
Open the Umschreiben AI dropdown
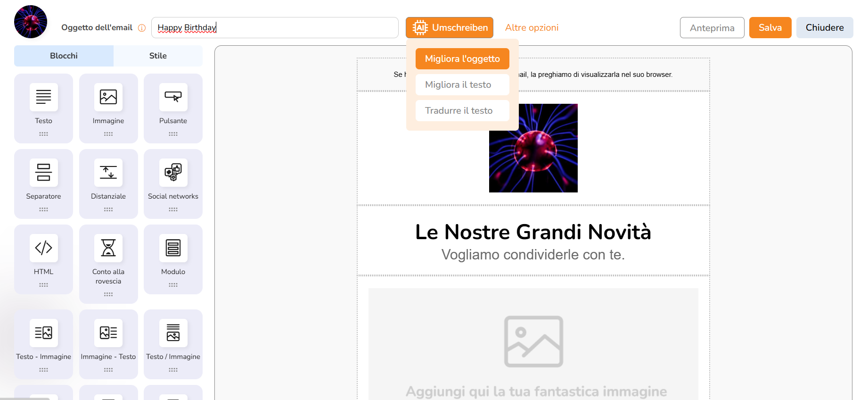pyautogui.click(x=450, y=28)
